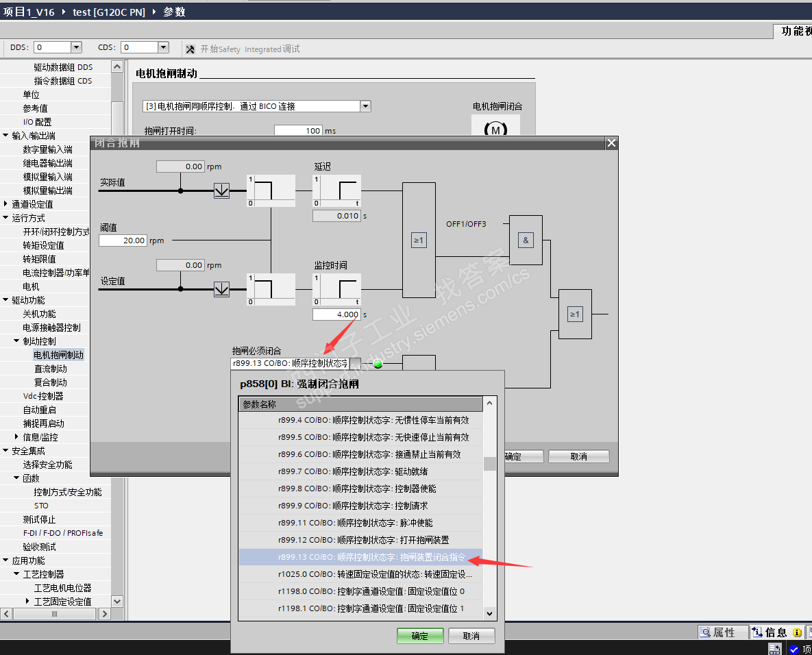Select STO in the tree
This screenshot has height=655, width=812.
point(41,506)
